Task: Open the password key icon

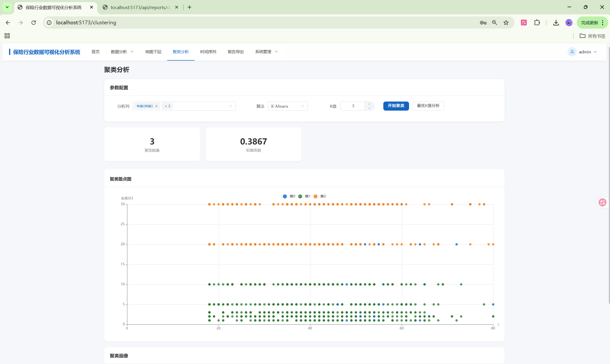Action: 483,23
